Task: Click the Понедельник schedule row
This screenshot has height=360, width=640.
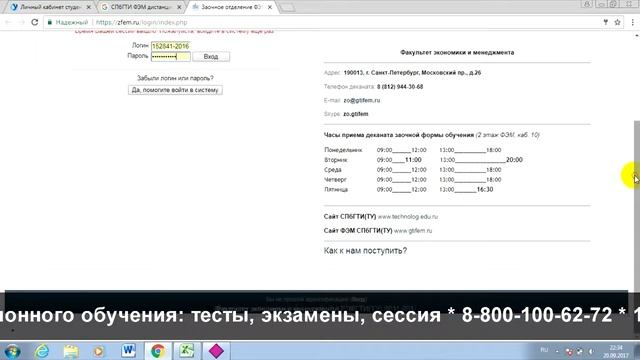Action: click(x=413, y=150)
